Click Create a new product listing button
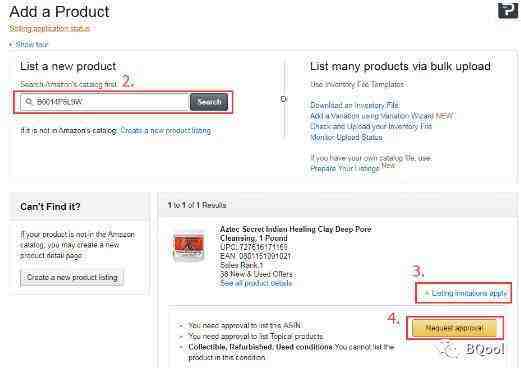The image size is (521, 373). pos(72,277)
